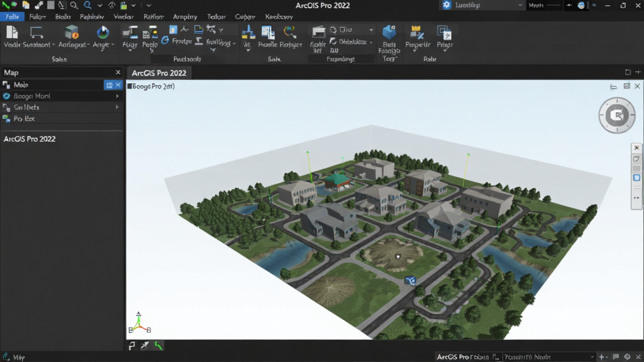Click the search magnifier in quick access toolbar
Viewport: 644px width, 362px height.
point(74,5)
